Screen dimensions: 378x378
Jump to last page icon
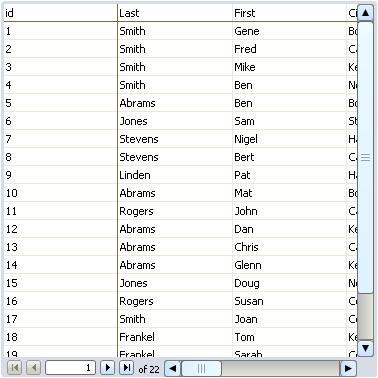(x=127, y=368)
